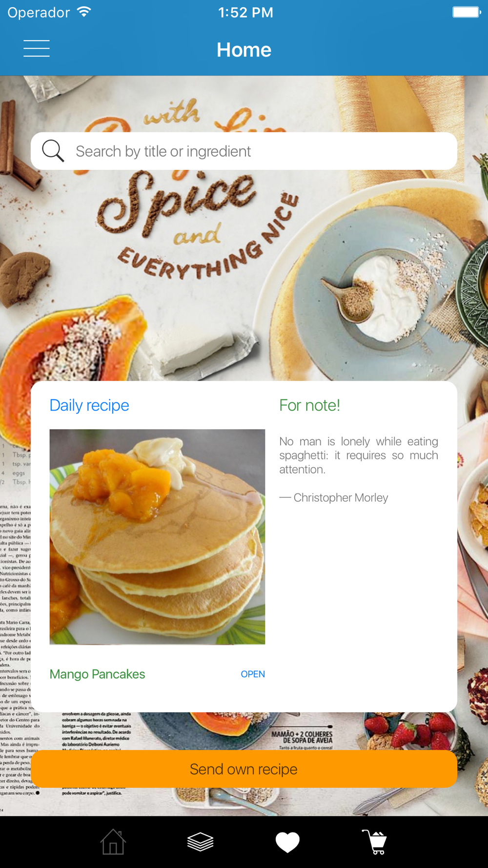Tap the Operador carrier label
Image resolution: width=488 pixels, height=868 pixels.
click(x=39, y=12)
